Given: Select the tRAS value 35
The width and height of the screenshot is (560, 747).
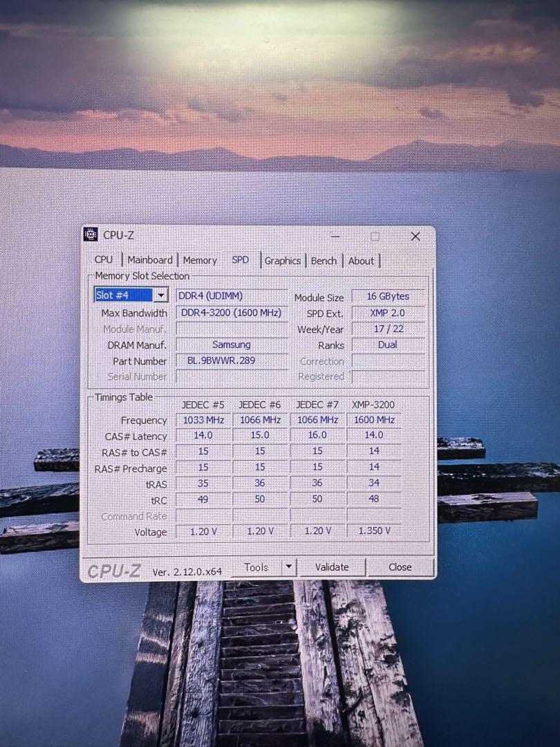Looking at the screenshot, I should coord(203,483).
